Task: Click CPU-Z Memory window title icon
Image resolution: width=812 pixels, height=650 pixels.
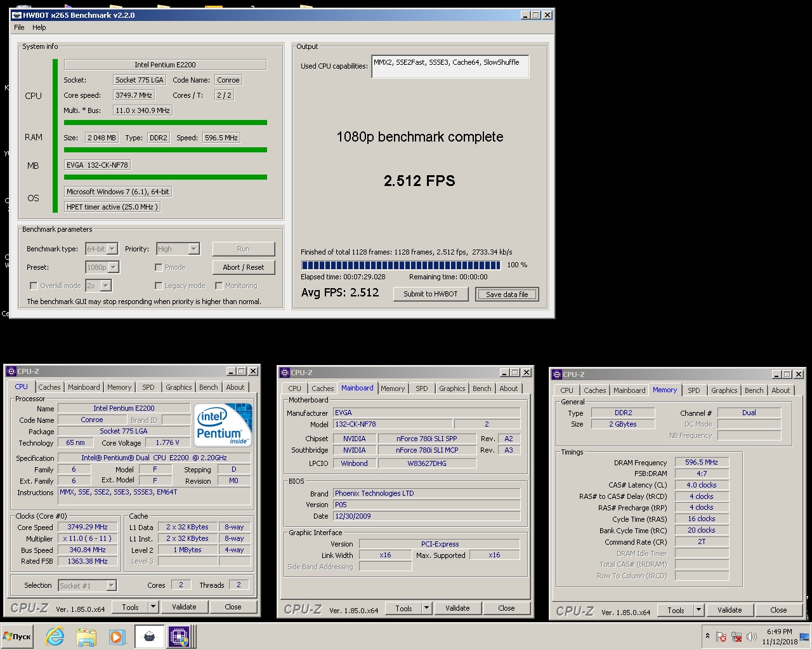Action: click(x=556, y=375)
